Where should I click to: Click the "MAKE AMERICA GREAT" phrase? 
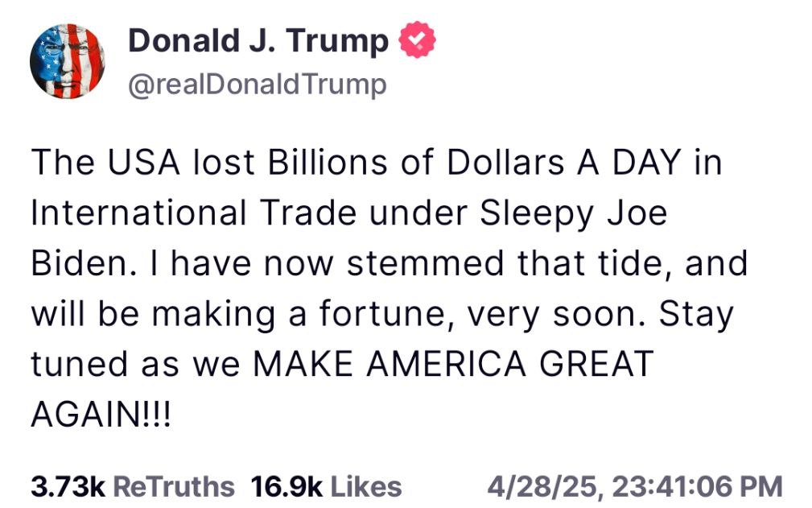click(x=452, y=364)
